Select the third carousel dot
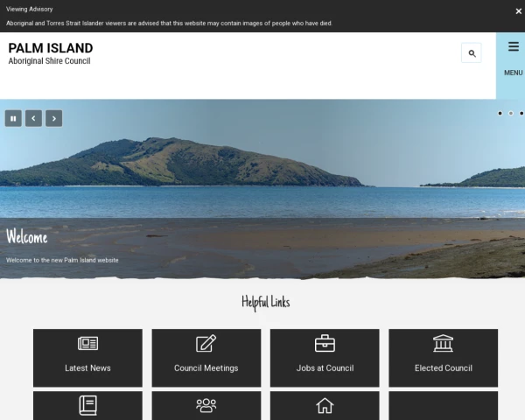525x420 pixels. tap(521, 113)
